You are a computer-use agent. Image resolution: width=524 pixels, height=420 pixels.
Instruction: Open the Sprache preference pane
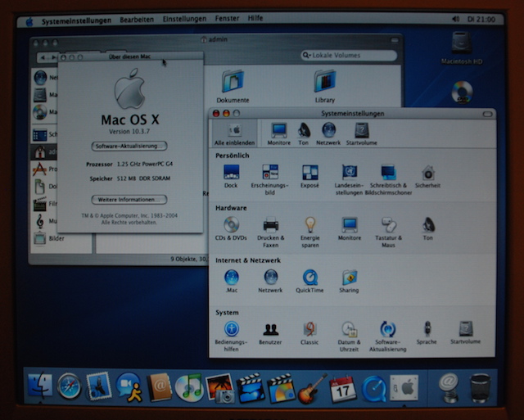point(427,333)
